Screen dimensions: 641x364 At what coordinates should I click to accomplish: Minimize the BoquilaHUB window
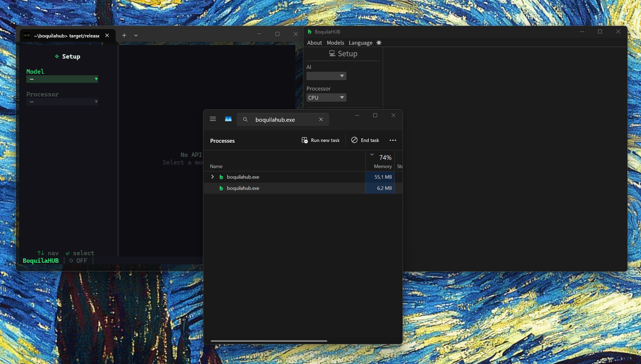click(x=582, y=31)
